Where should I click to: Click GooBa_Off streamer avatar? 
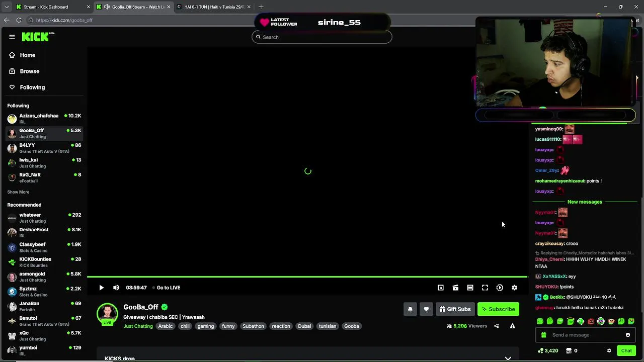pyautogui.click(x=107, y=313)
